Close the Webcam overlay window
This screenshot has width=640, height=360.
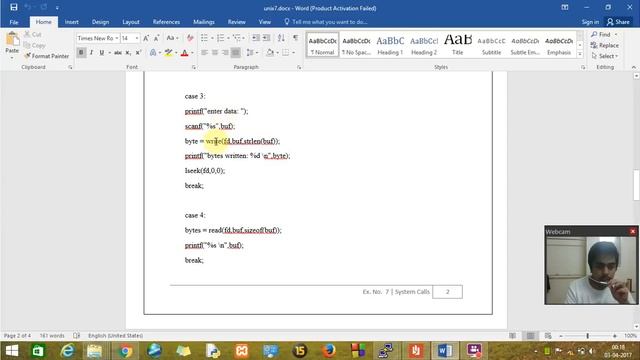633,231
